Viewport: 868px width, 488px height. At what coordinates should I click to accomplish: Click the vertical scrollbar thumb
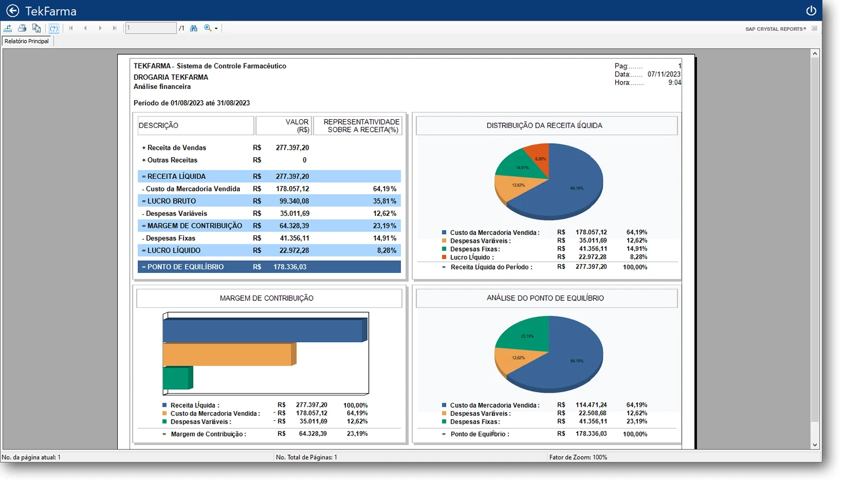pyautogui.click(x=815, y=240)
